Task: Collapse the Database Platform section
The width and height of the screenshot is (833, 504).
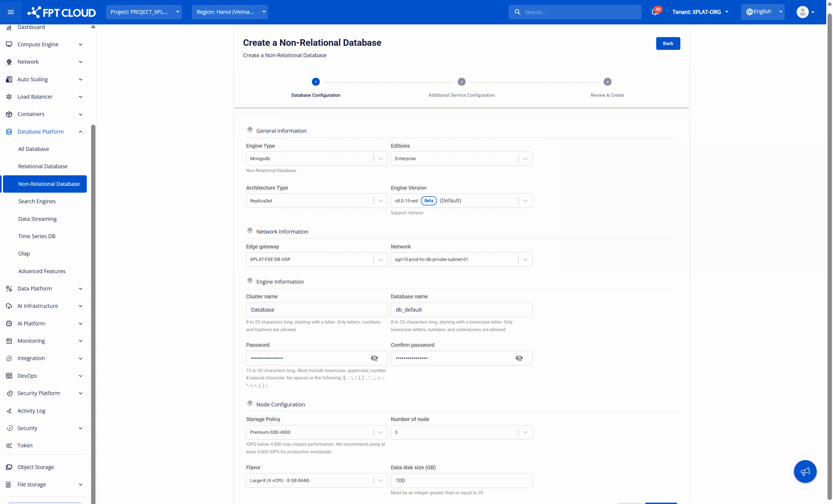Action: 80,132
